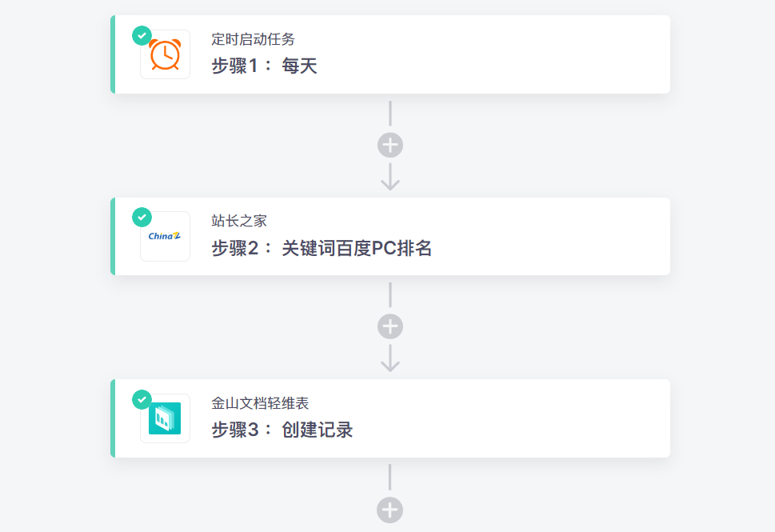Screen dimensions: 775x532
Task: Select the 站长之家 app label
Action: coord(239,221)
